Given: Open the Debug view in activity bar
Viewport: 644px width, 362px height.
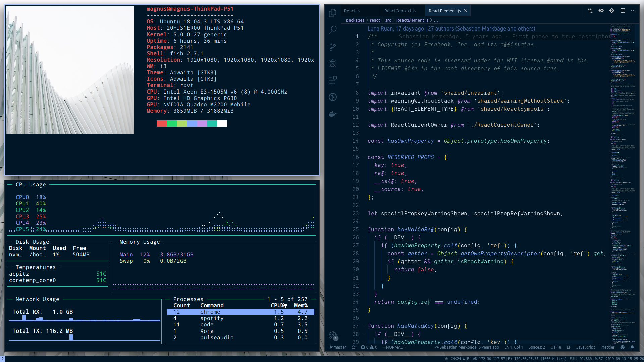Looking at the screenshot, I should tap(333, 63).
